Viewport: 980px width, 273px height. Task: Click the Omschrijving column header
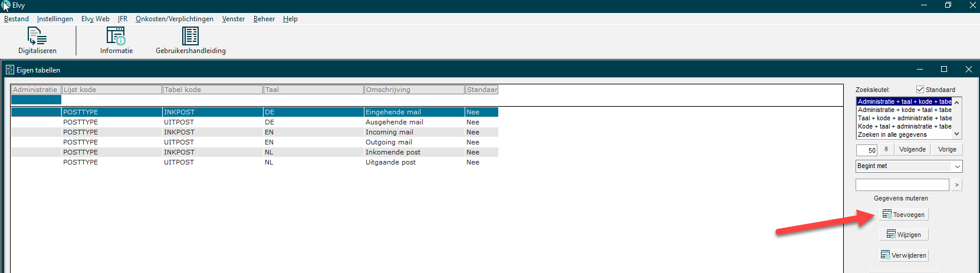414,90
